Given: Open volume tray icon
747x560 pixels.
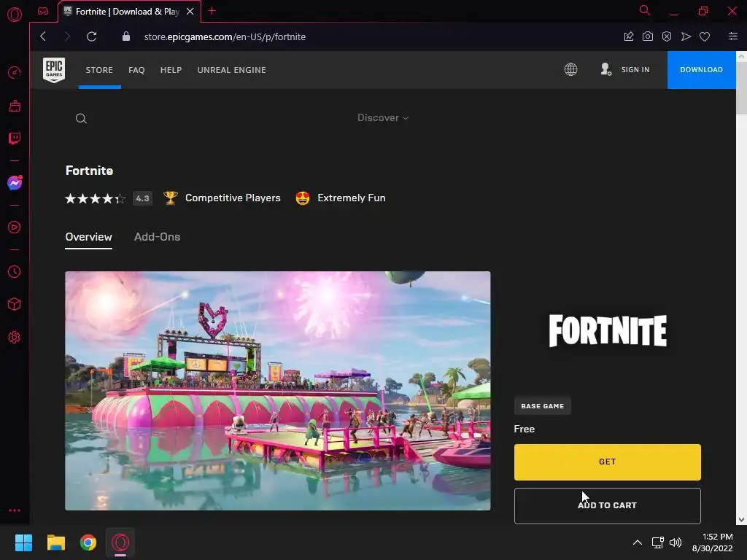Looking at the screenshot, I should [675, 542].
